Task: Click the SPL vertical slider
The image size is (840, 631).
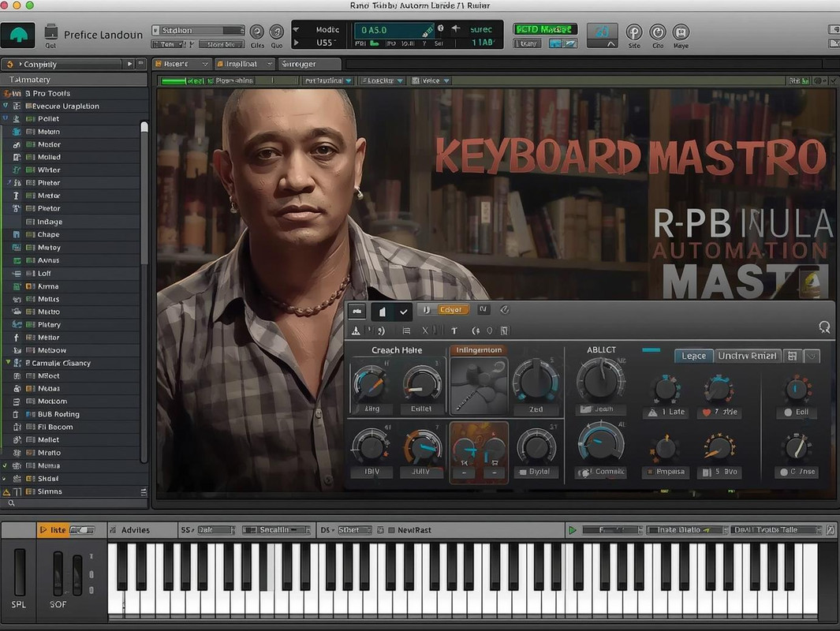Action: coord(19,572)
